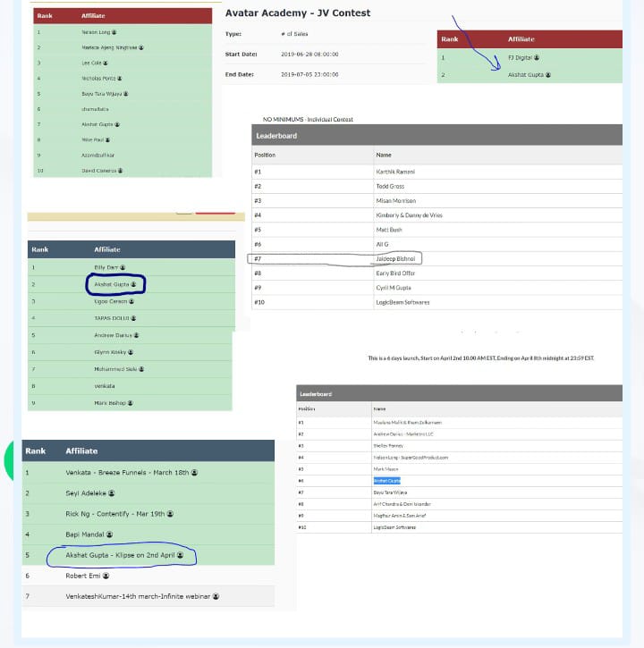Select 'Mark Mason' in the lower leaderboard
The height and width of the screenshot is (648, 644).
(386, 469)
